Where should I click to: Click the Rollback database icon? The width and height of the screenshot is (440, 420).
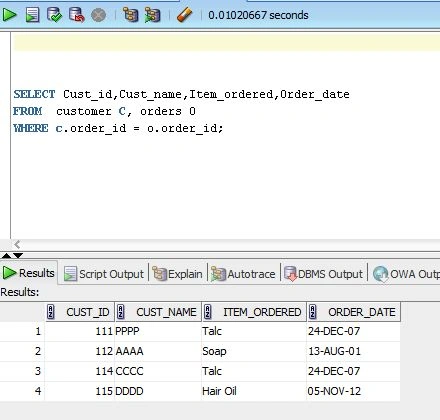(x=76, y=15)
